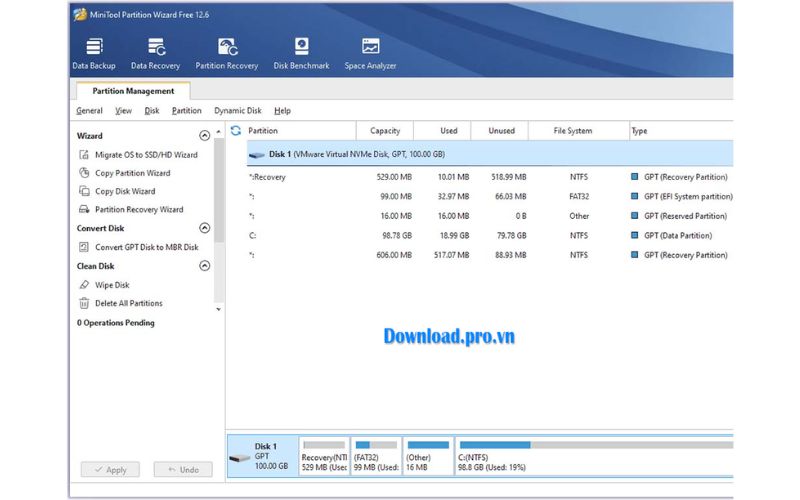The image size is (800, 500).
Task: Open the Dynamic Disk menu
Action: click(x=238, y=111)
